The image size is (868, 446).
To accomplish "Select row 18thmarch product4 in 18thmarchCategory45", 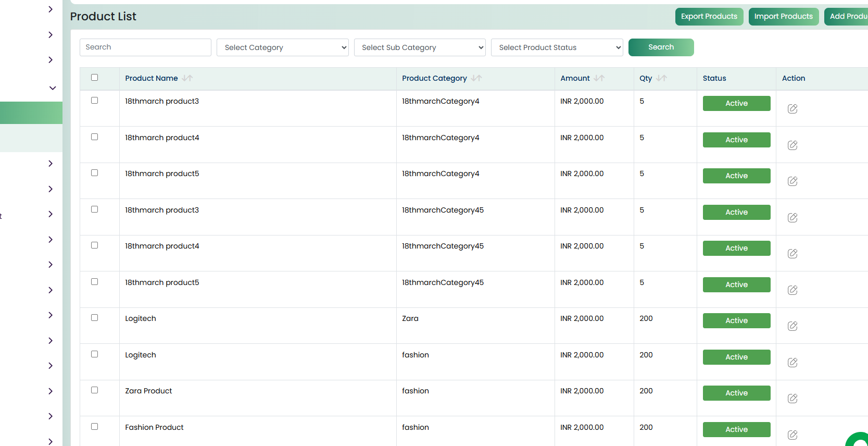I will click(94, 245).
